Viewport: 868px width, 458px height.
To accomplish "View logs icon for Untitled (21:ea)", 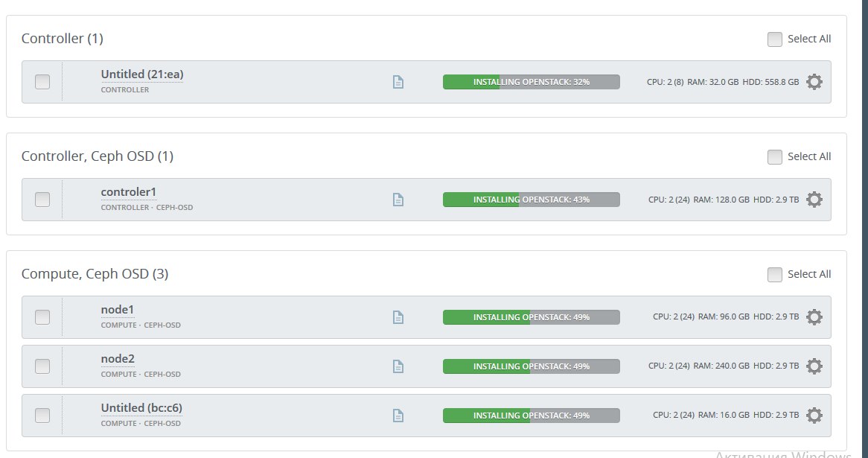I will point(398,82).
